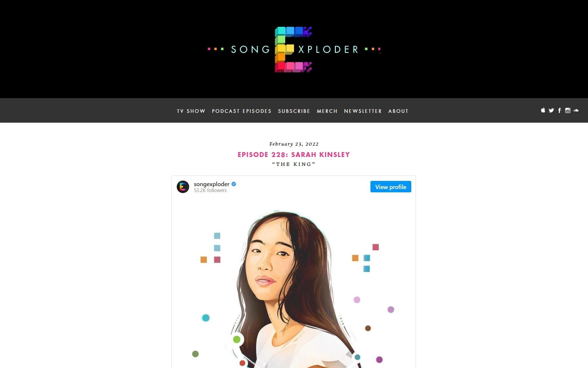The image size is (588, 368).
Task: Open the Subscribe navigation item
Action: click(294, 111)
